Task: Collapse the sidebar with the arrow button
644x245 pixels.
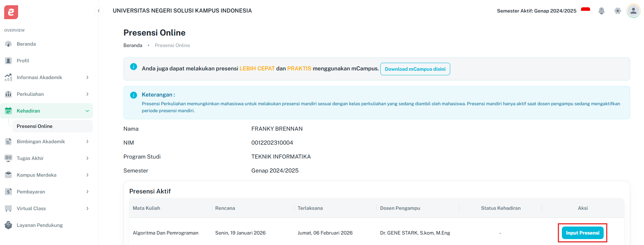Action: coord(99,11)
